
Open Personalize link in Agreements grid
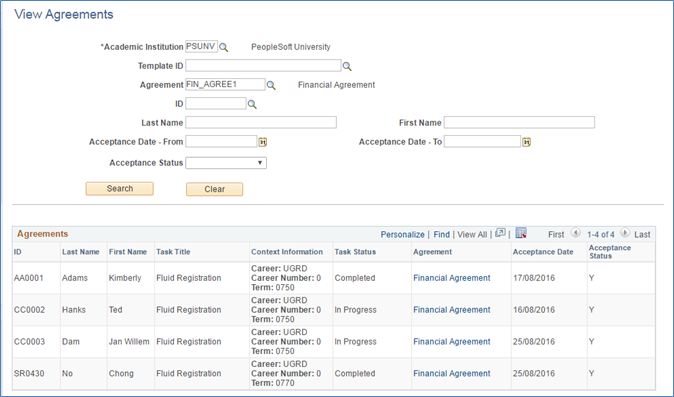point(402,235)
